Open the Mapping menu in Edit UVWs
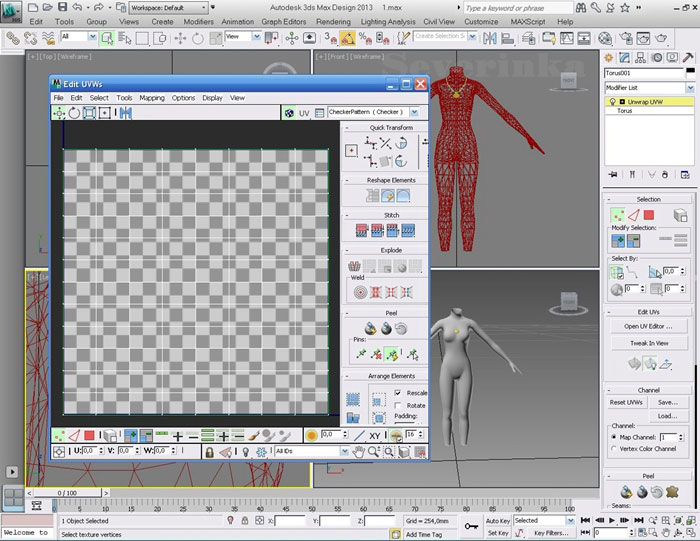Image resolution: width=700 pixels, height=541 pixels. [x=152, y=98]
